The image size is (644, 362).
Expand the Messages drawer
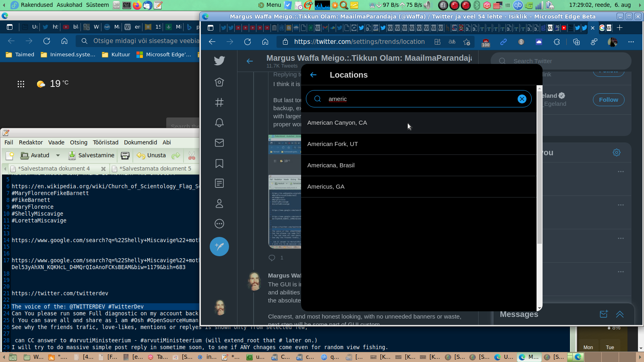click(x=620, y=314)
